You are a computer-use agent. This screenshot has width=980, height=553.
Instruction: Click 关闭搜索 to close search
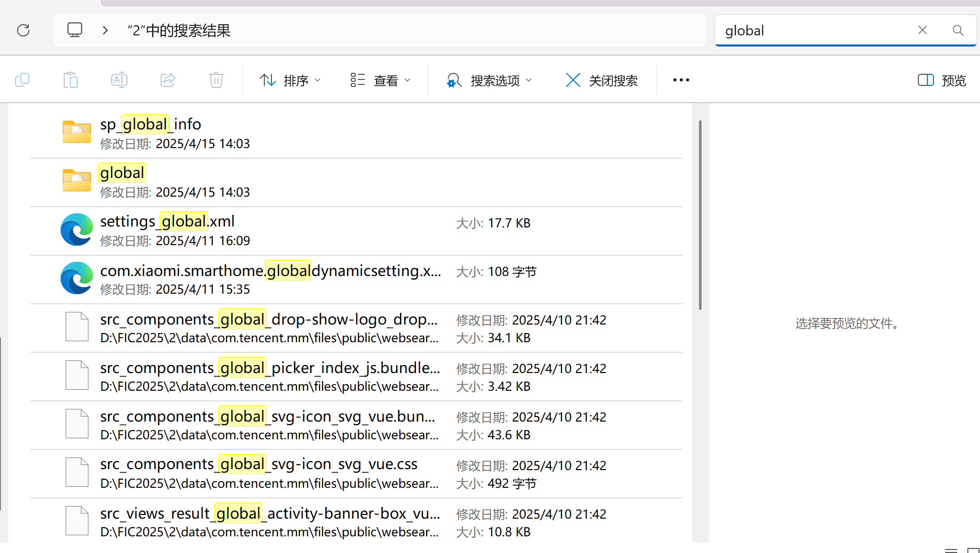pos(601,80)
